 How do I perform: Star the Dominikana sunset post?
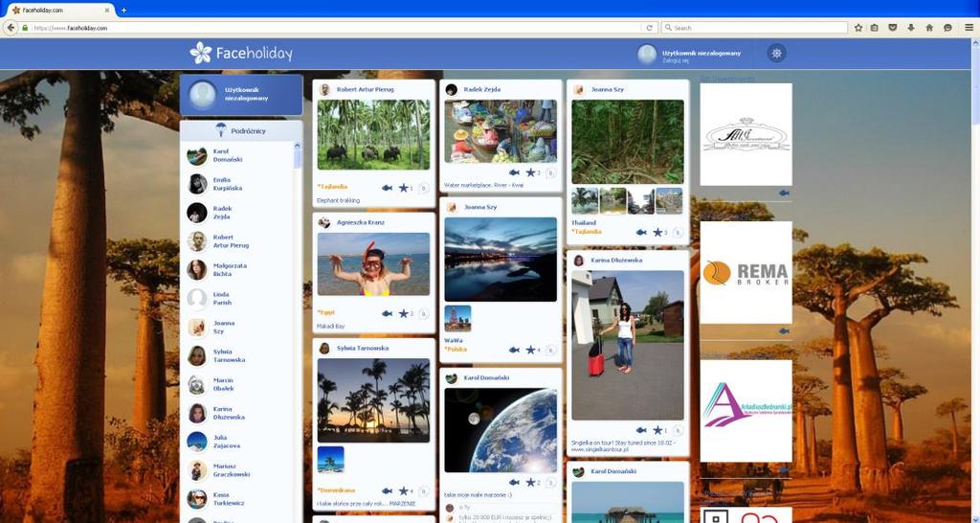[403, 491]
